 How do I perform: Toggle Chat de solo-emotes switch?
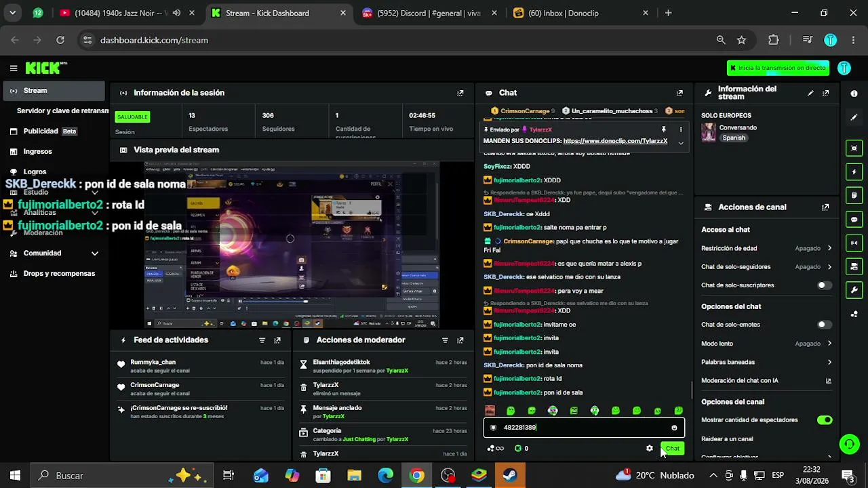coord(824,325)
